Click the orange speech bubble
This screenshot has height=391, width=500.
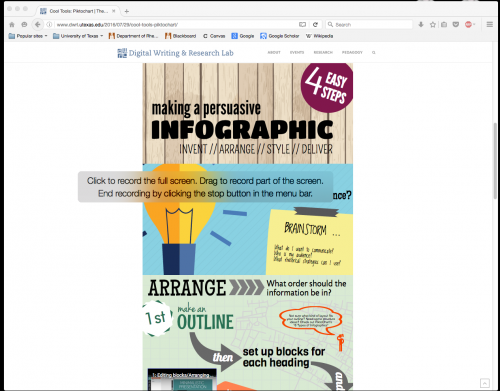(311, 320)
